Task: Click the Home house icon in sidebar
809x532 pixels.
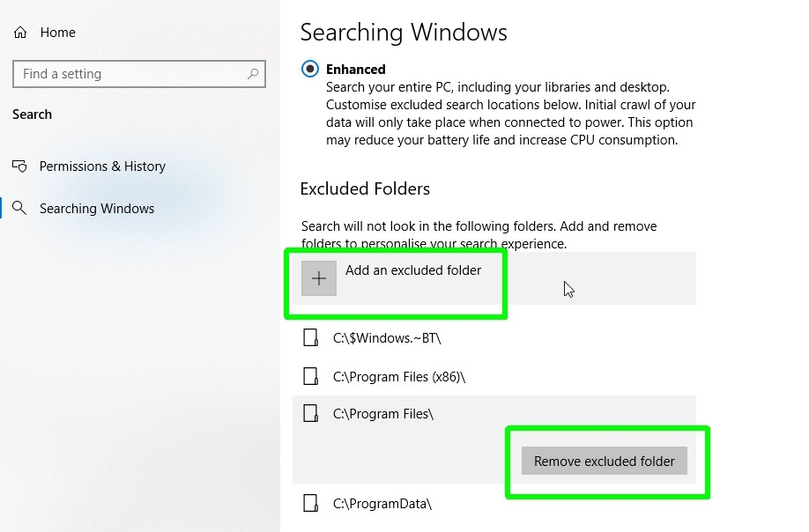Action: pos(19,32)
